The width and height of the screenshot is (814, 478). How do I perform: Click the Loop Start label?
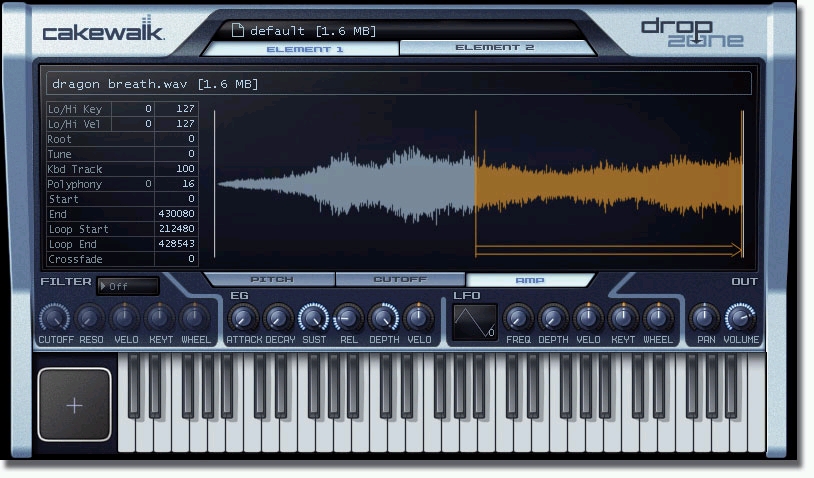(78, 229)
